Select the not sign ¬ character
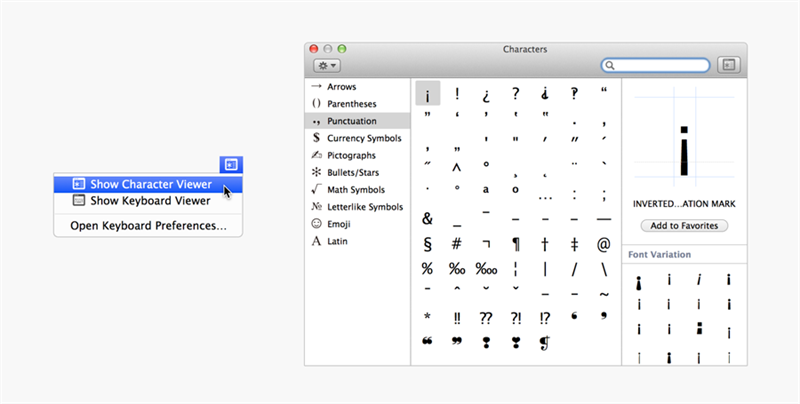This screenshot has height=404, width=800. 486,244
